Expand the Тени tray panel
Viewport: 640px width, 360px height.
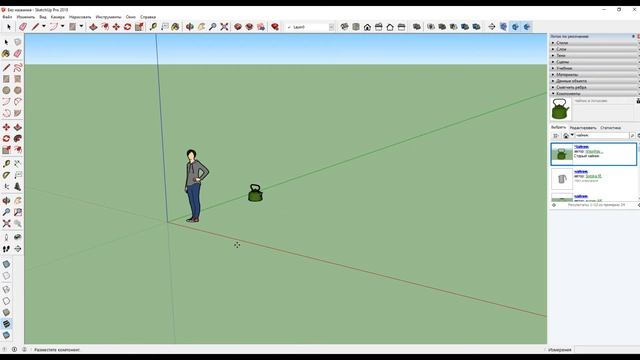[x=594, y=56]
